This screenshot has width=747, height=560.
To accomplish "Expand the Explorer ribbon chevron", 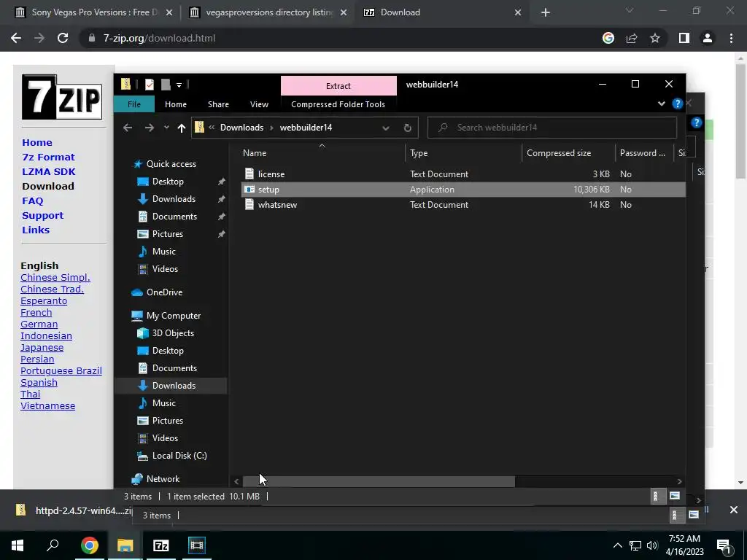I will [x=661, y=104].
